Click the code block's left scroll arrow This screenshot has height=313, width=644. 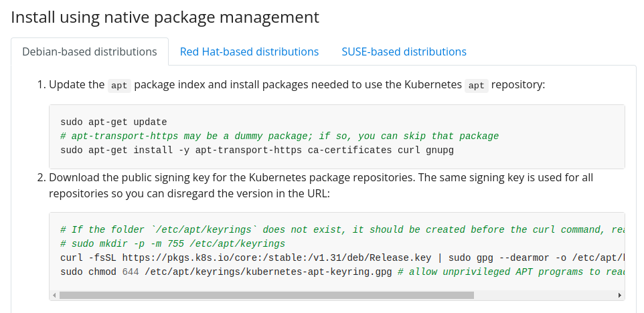[54, 296]
